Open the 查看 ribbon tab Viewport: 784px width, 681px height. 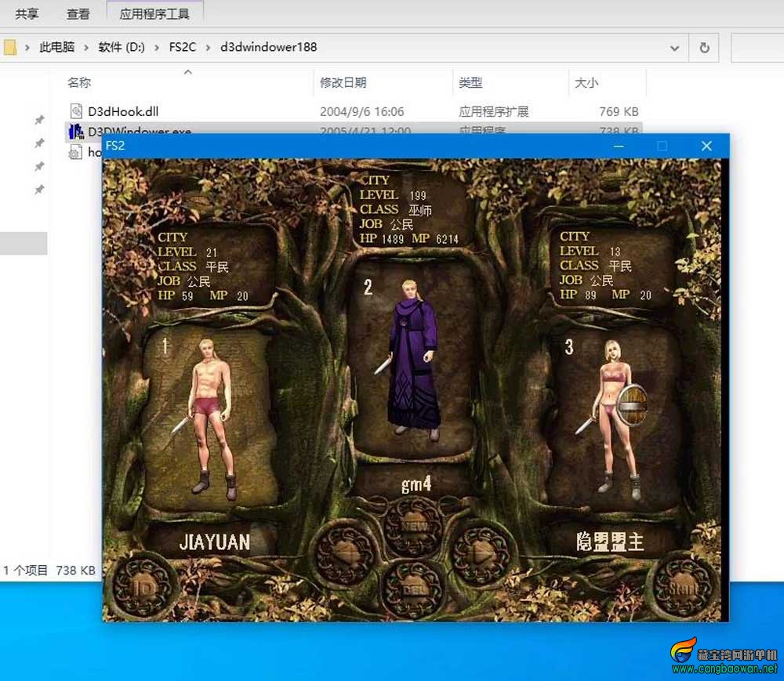tap(78, 13)
